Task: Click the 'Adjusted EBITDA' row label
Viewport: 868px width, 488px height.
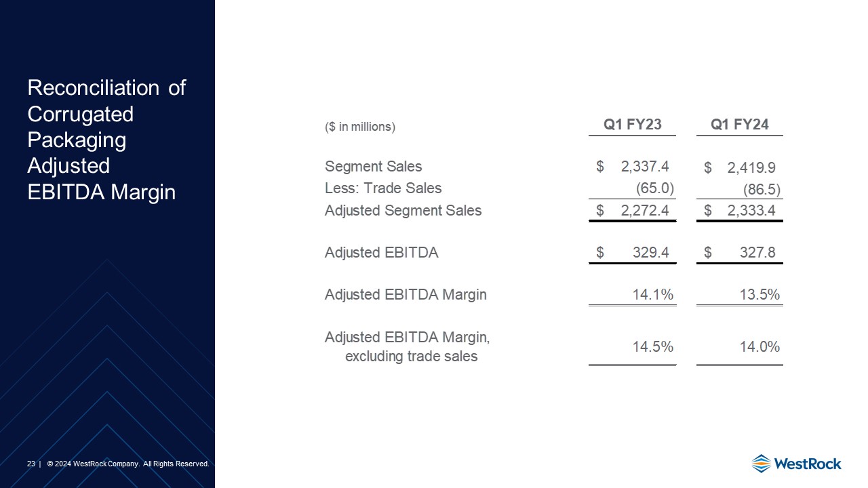Action: (381, 253)
